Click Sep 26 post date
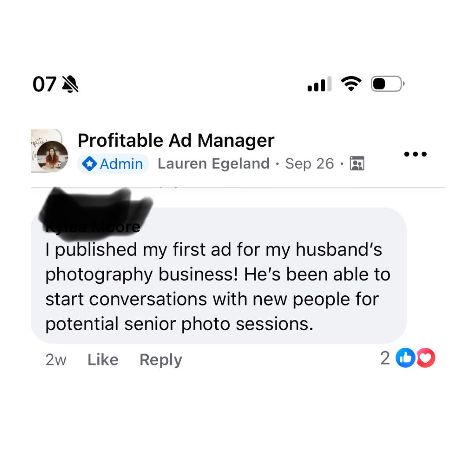The height and width of the screenshot is (476, 476). pos(309,163)
